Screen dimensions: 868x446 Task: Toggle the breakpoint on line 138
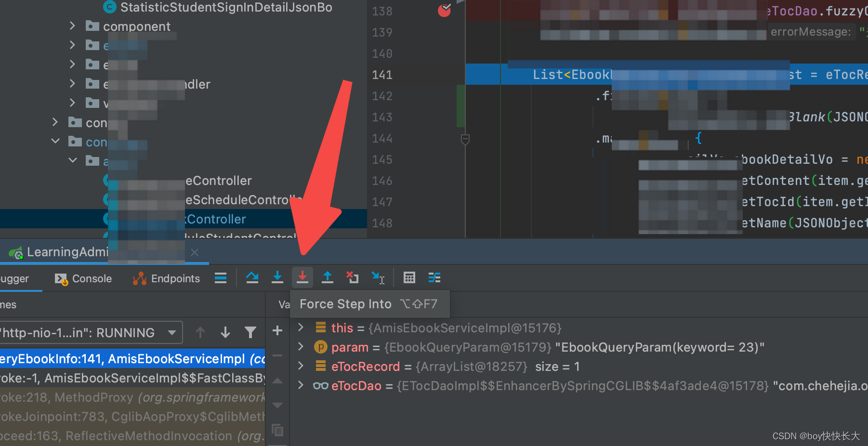(x=444, y=10)
